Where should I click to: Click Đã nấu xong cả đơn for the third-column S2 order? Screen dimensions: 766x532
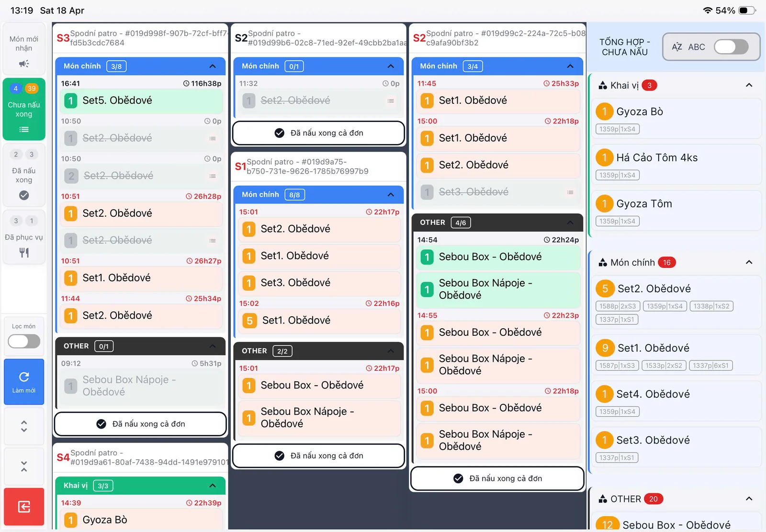[x=497, y=478]
